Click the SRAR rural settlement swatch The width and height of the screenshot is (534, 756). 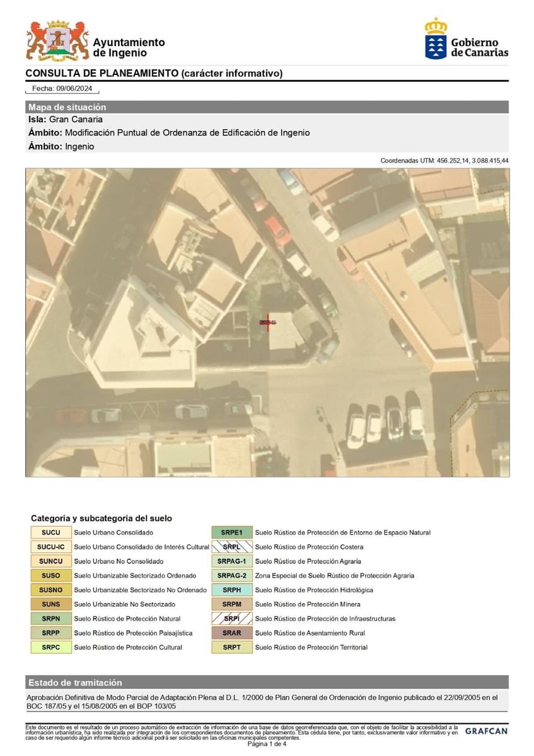pyautogui.click(x=233, y=633)
